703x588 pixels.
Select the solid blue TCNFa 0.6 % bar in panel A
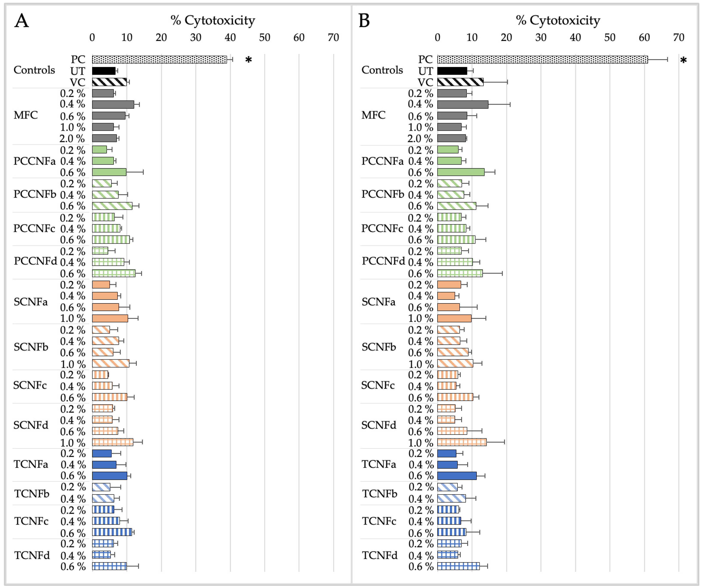(x=109, y=476)
